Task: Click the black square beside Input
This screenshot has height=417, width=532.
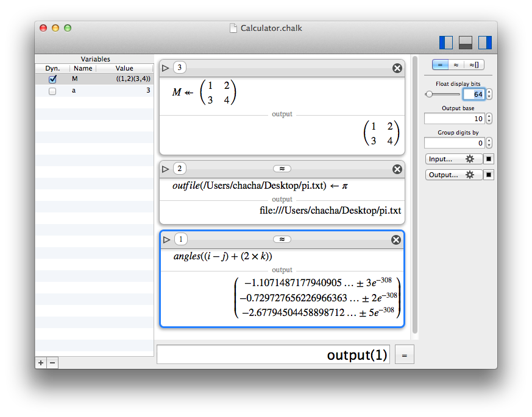Action: pyautogui.click(x=489, y=159)
